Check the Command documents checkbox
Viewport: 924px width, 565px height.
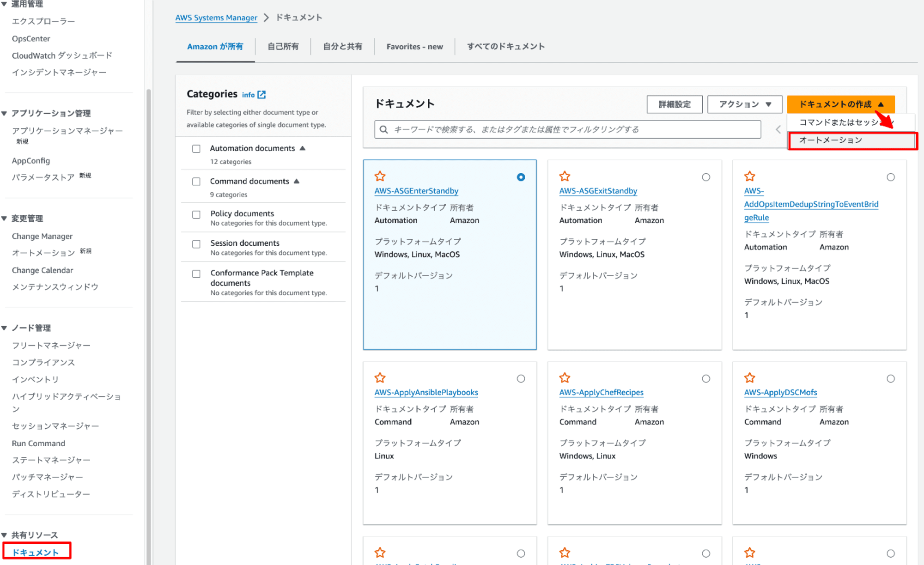click(x=196, y=182)
